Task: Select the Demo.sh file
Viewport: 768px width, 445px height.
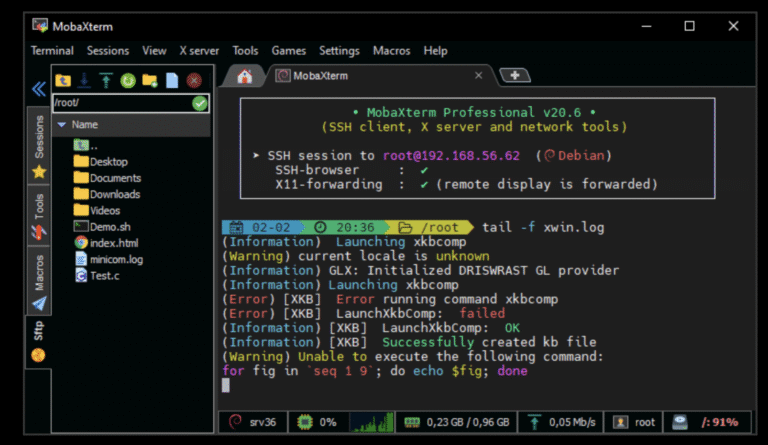Action: click(108, 226)
